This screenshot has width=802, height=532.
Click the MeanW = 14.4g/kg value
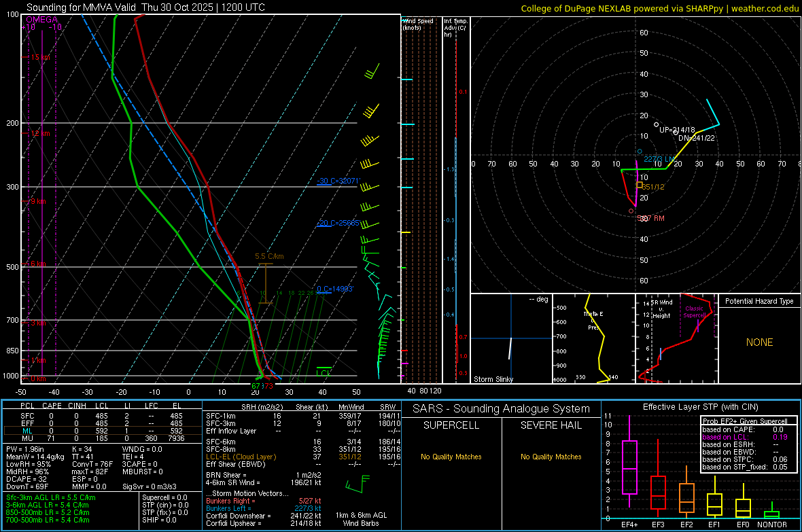(35, 457)
